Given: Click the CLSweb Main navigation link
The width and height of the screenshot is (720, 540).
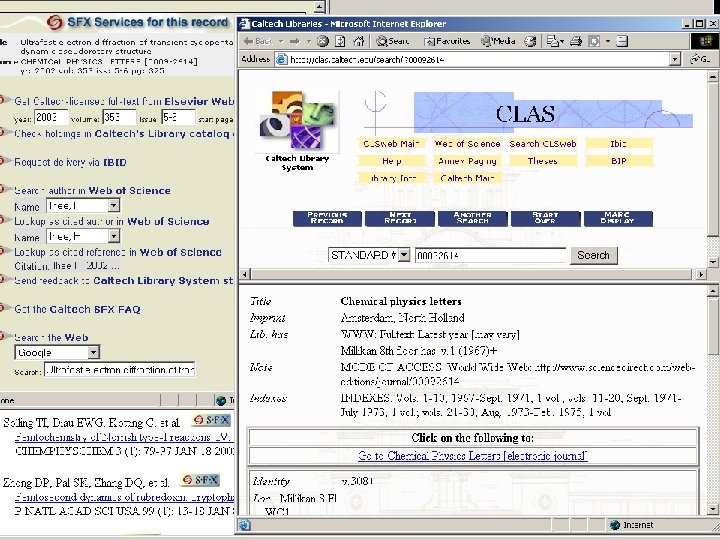Looking at the screenshot, I should [392, 144].
